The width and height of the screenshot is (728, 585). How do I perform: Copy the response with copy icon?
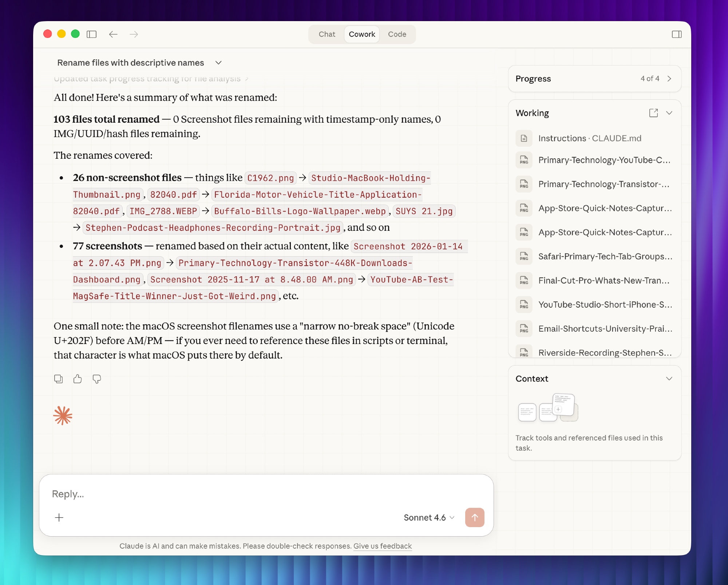point(58,379)
